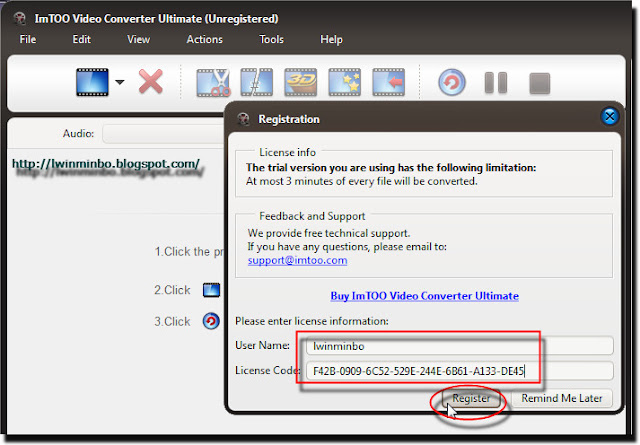Open the Effects stars tool
Screen dimensions: 640x445
pos(344,82)
